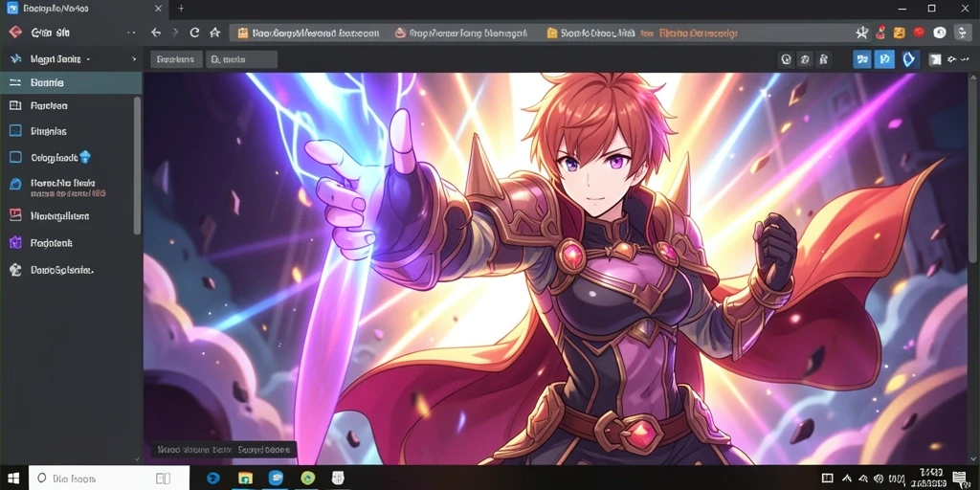Open the green round app on the taskbar
Image resolution: width=980 pixels, height=490 pixels.
click(x=307, y=479)
